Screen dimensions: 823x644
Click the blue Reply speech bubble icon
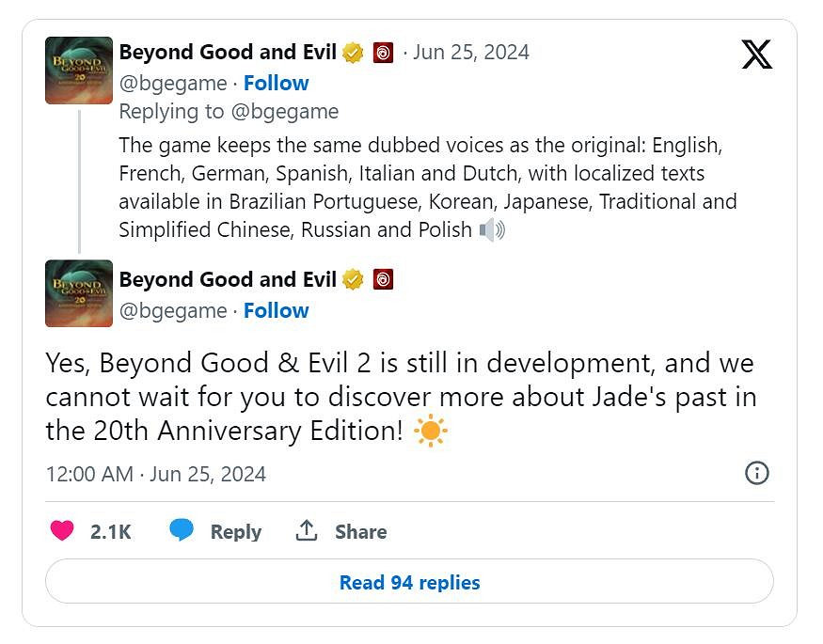[x=182, y=531]
